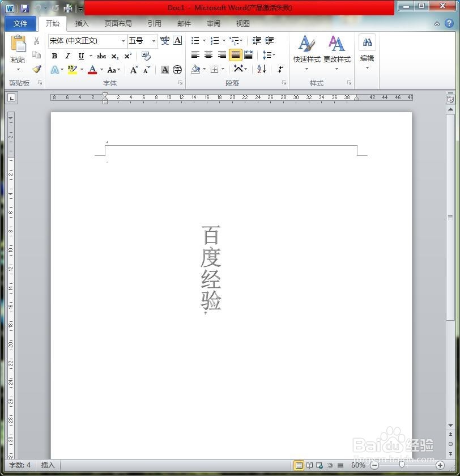
Task: Enable strikethrough formatting
Action: [x=101, y=55]
